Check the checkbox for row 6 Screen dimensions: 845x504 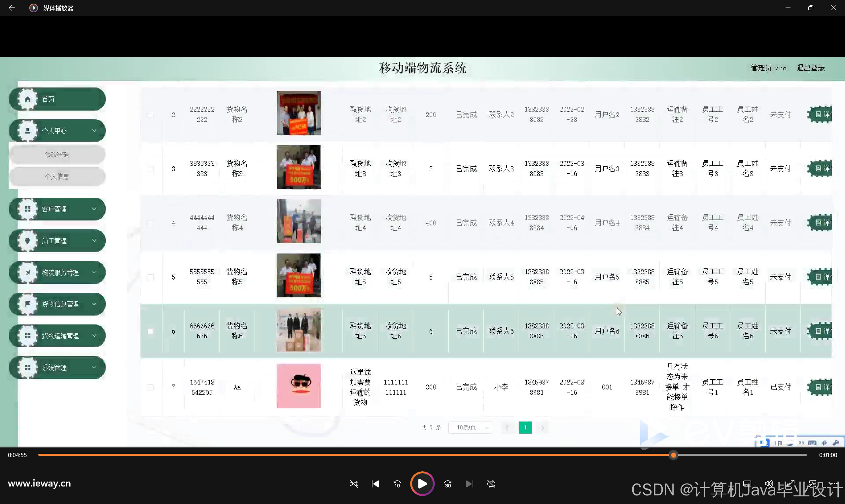pos(151,331)
